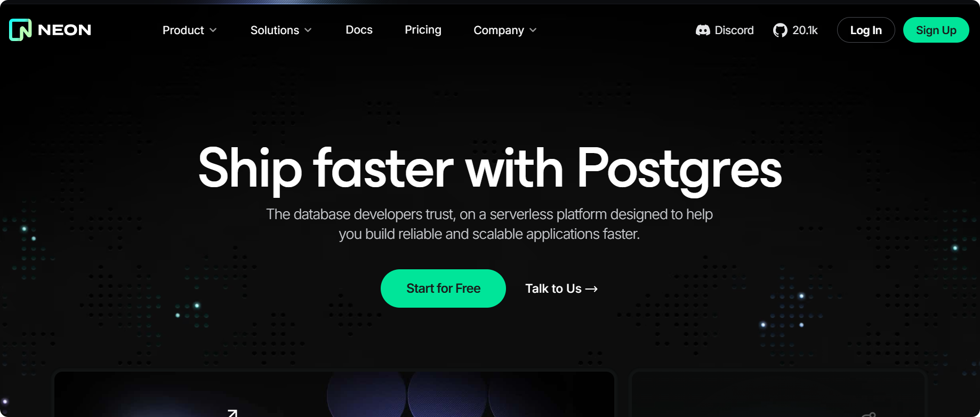
Task: Click the Discord text label
Action: click(734, 30)
